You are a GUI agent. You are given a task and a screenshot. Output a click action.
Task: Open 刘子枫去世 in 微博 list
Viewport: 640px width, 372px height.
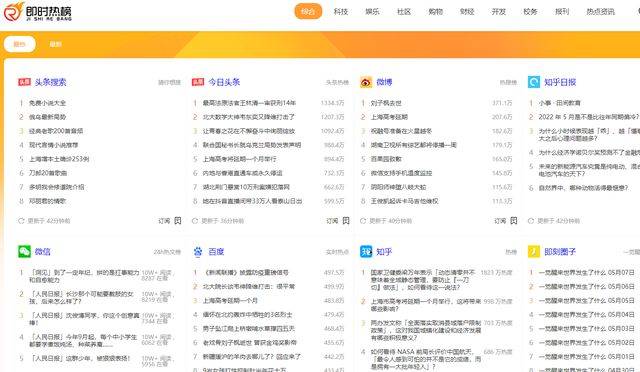pyautogui.click(x=386, y=103)
